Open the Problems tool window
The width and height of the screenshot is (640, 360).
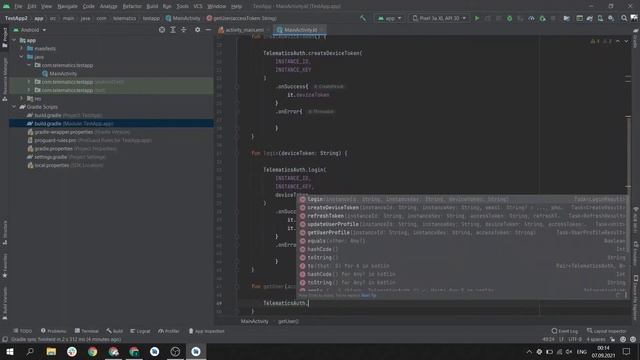[53, 331]
